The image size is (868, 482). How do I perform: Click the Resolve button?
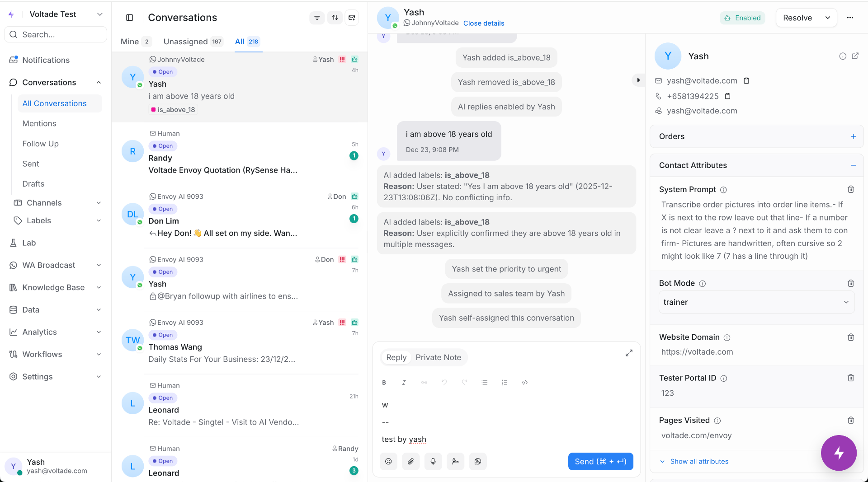point(797,18)
